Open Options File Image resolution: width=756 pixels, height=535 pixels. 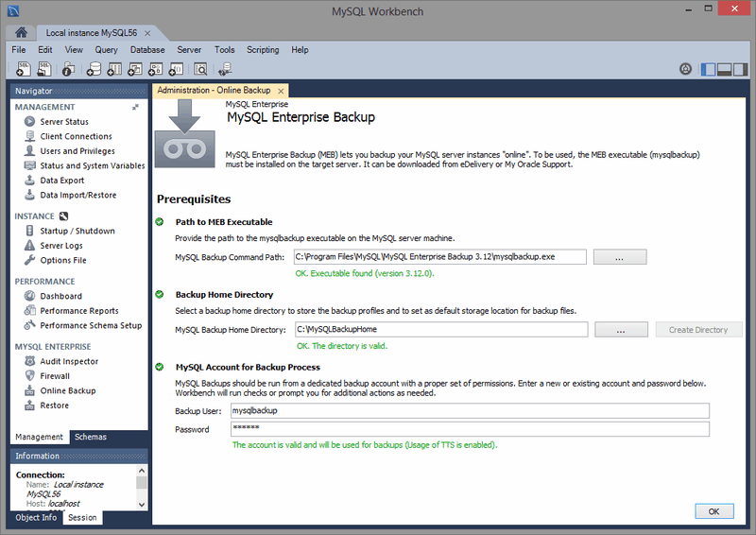pyautogui.click(x=63, y=260)
